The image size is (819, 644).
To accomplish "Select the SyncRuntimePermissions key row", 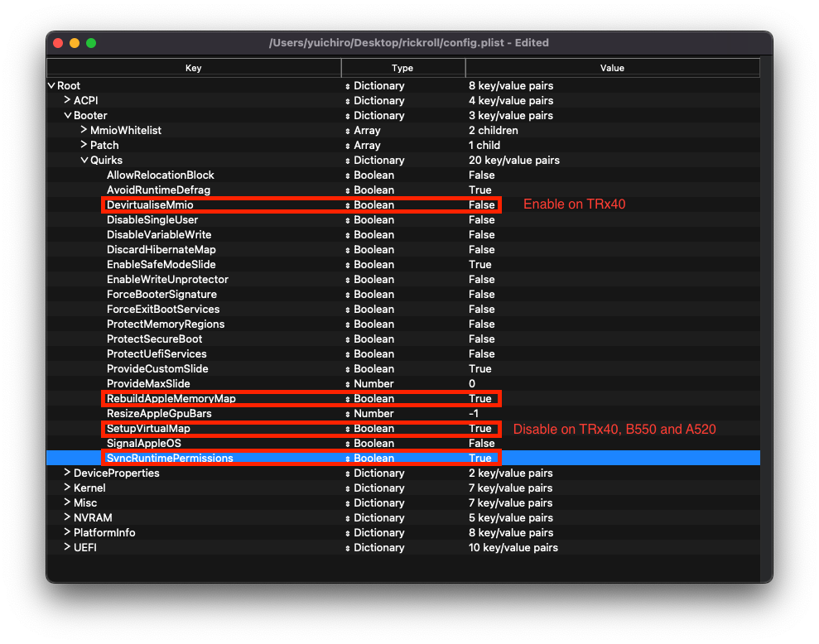I will [170, 459].
